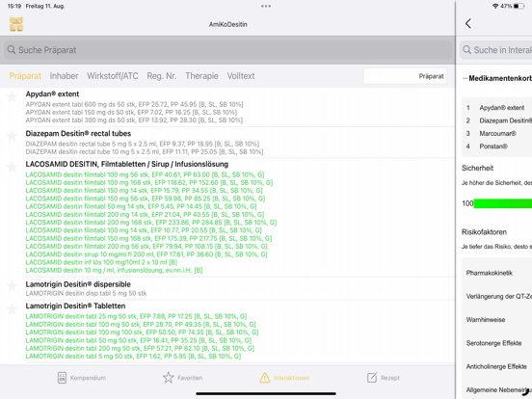Screen dimensions: 532x399
Task: Select the Präparat search tab
Action: point(25,76)
